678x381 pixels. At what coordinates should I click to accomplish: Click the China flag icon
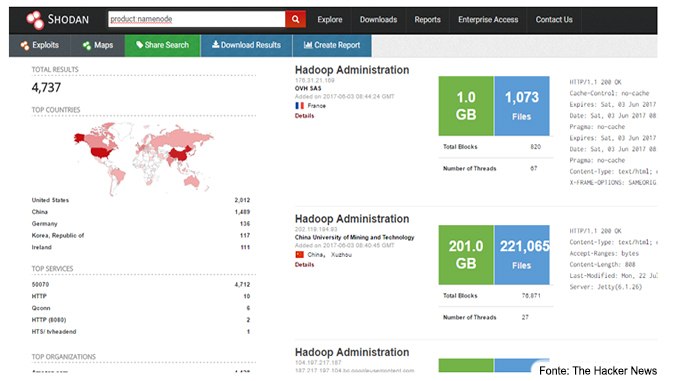(x=299, y=254)
